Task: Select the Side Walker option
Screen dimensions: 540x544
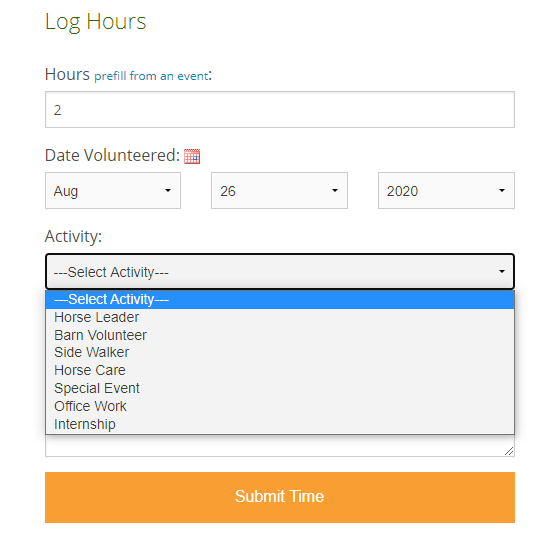Action: (280, 352)
